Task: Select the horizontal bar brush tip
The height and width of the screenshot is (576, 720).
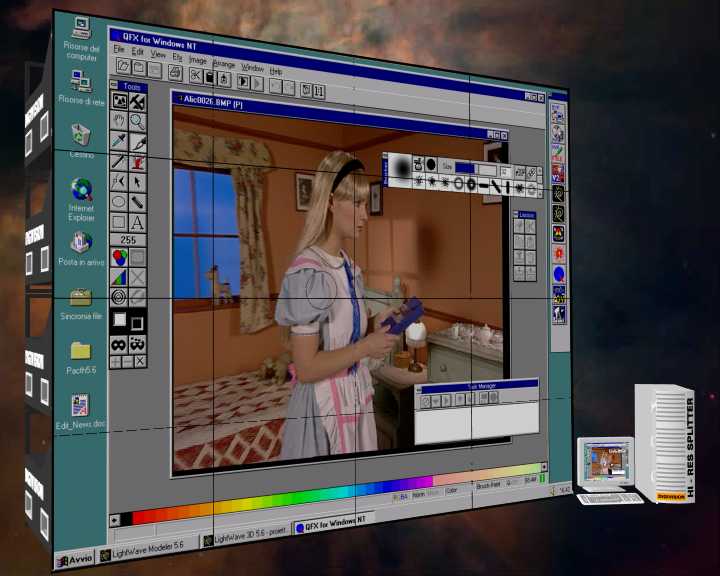Action: tap(484, 186)
